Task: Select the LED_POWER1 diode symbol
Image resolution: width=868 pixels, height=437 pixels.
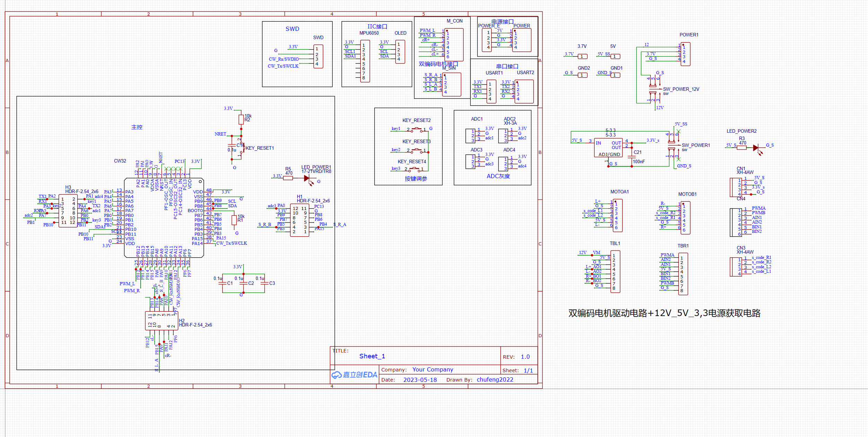Action: click(307, 178)
